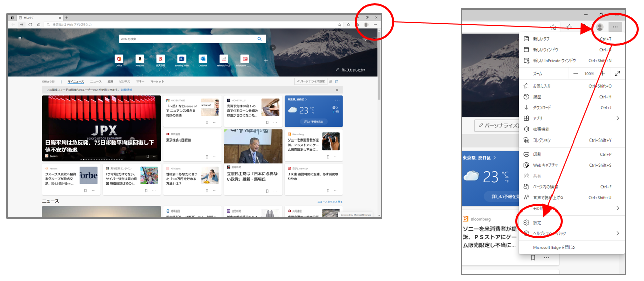Switch to the ビジネス feed tab
Screen dimensions: 644x281
pyautogui.click(x=124, y=81)
